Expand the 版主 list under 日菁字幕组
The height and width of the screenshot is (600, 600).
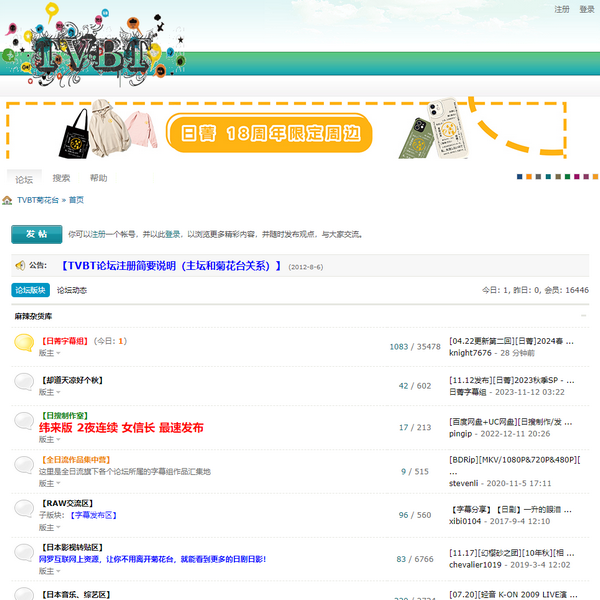[49, 353]
